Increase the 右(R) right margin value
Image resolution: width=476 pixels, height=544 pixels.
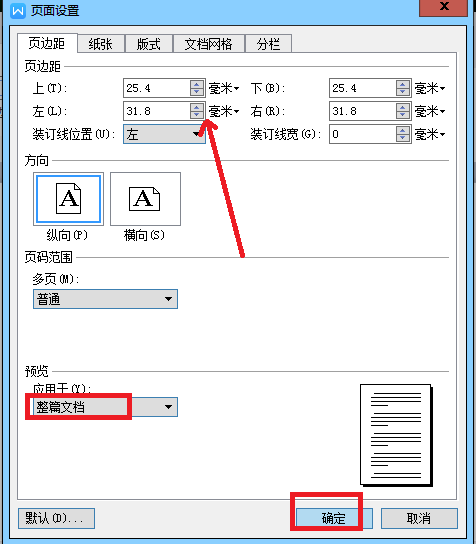pos(403,107)
